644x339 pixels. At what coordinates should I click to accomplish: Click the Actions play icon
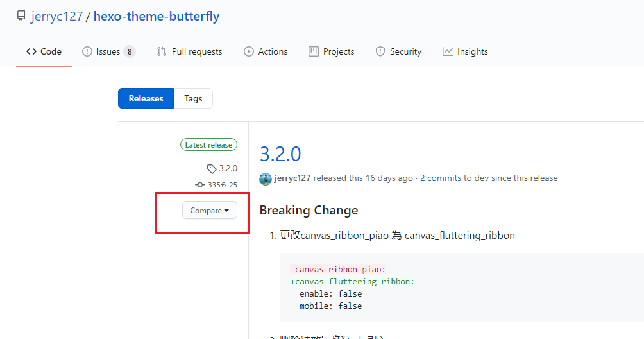[249, 51]
